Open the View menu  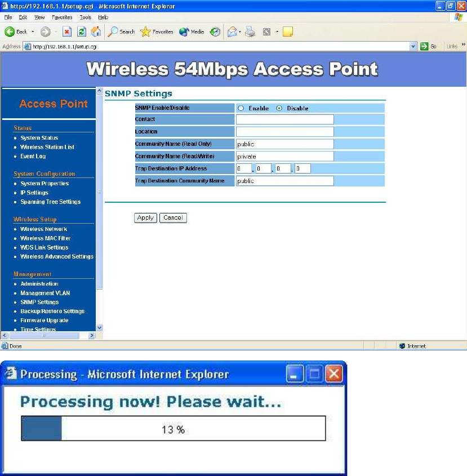pyautogui.click(x=39, y=17)
